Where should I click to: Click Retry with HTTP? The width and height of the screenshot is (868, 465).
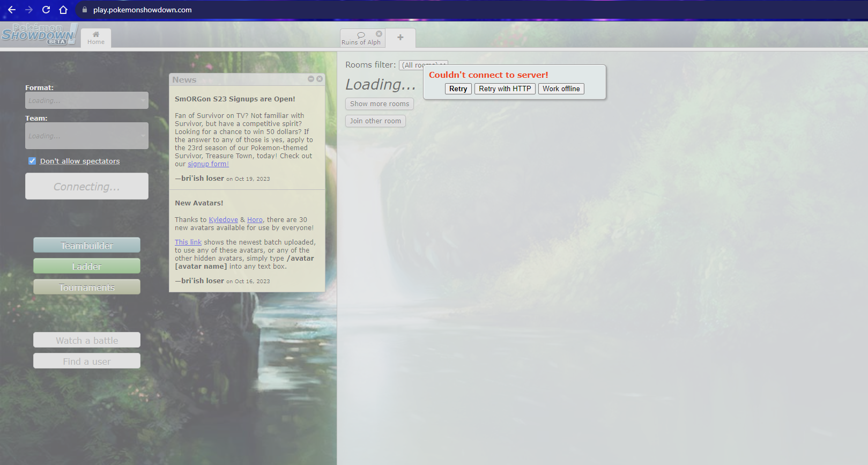505,88
